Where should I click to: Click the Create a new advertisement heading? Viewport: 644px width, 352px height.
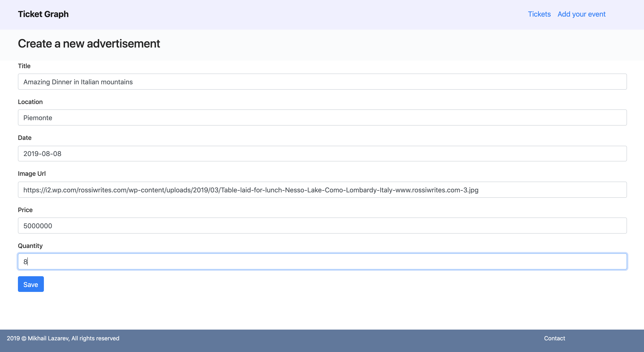(89, 44)
